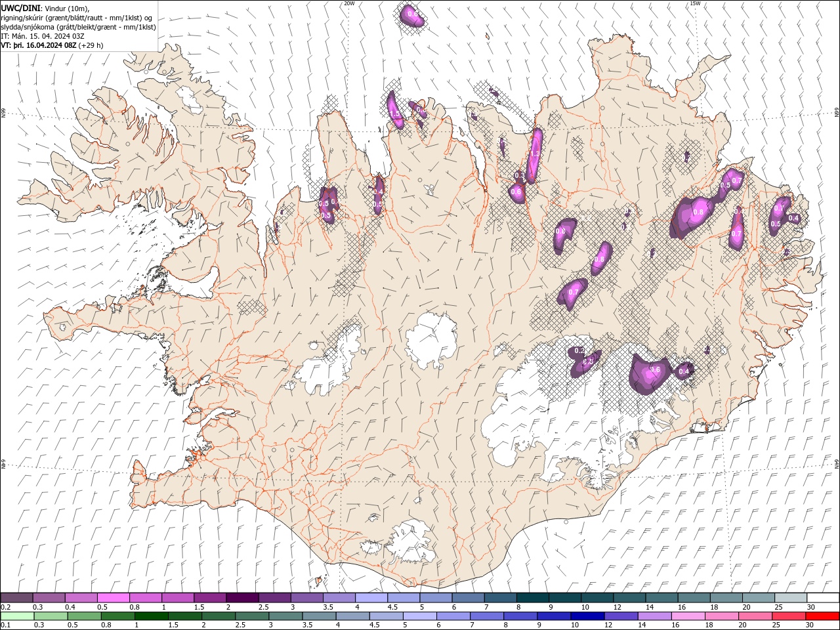Pick the deep blue rain swatch at 10
The image size is (840, 630).
tap(587, 616)
